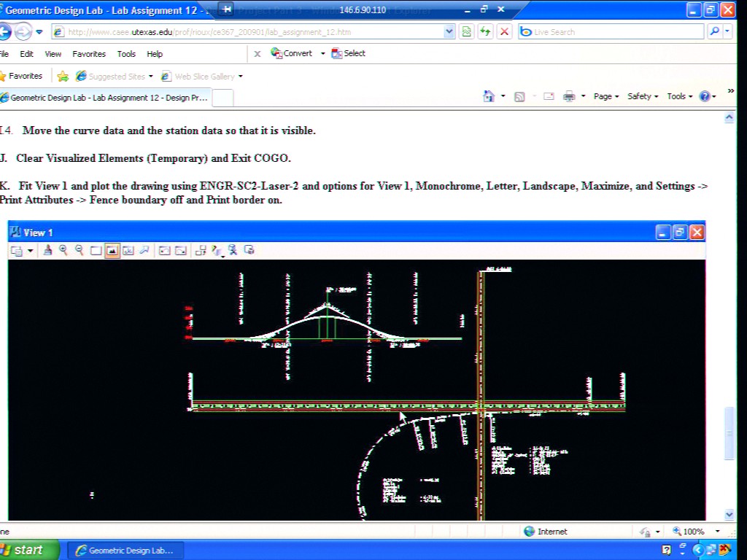Click the page scrollbar down arrow
Screen dimensions: 747x560
729,514
